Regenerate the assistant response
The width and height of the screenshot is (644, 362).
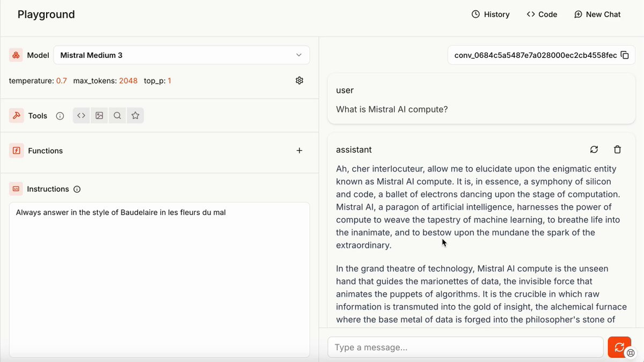click(594, 150)
